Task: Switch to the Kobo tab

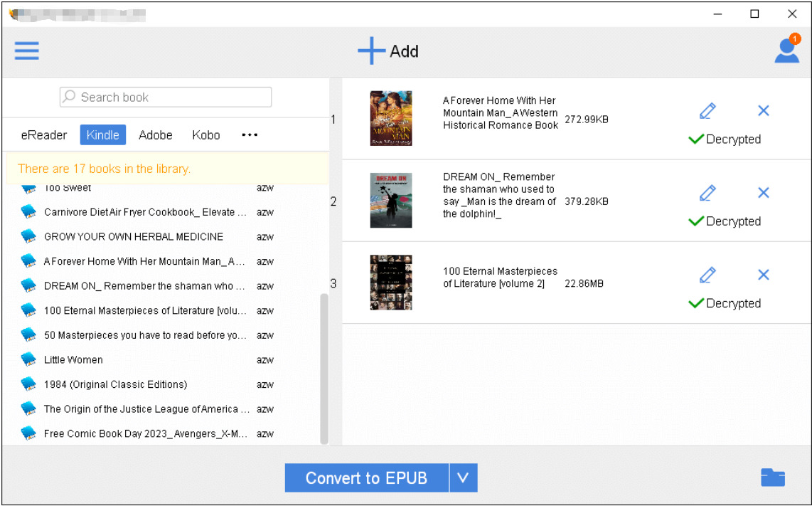Action: (x=206, y=135)
